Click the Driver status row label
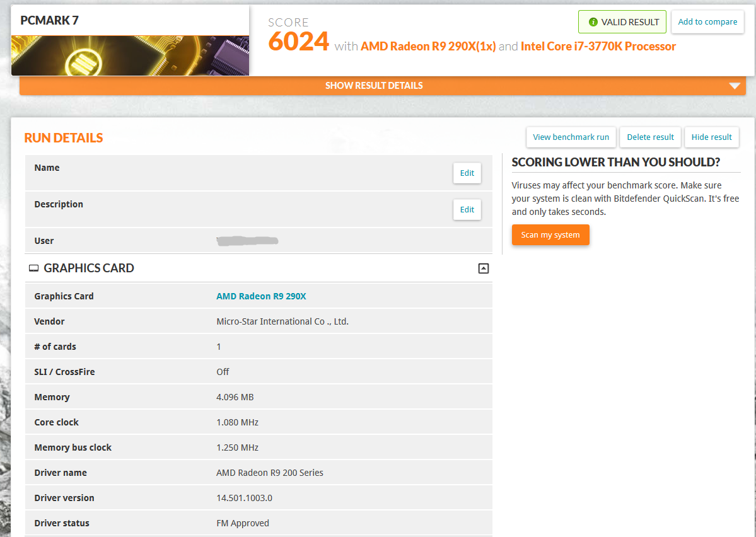756x537 pixels. (x=62, y=523)
